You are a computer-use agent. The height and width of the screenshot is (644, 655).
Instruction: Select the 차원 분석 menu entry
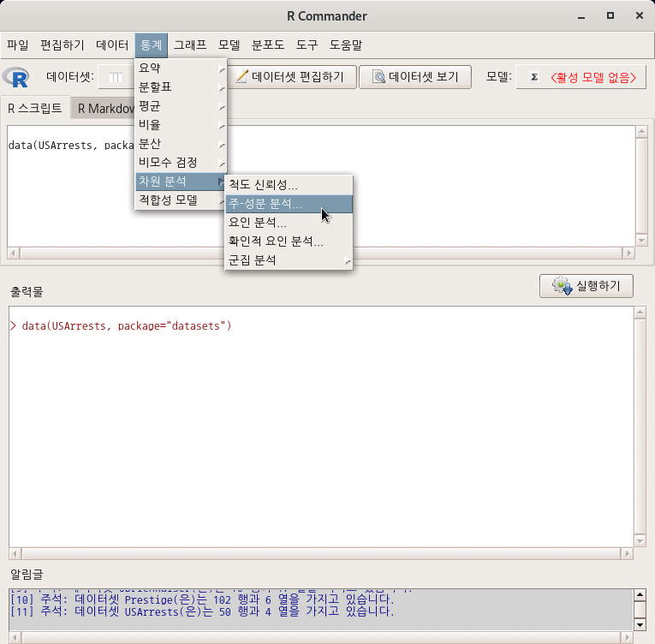pyautogui.click(x=182, y=182)
